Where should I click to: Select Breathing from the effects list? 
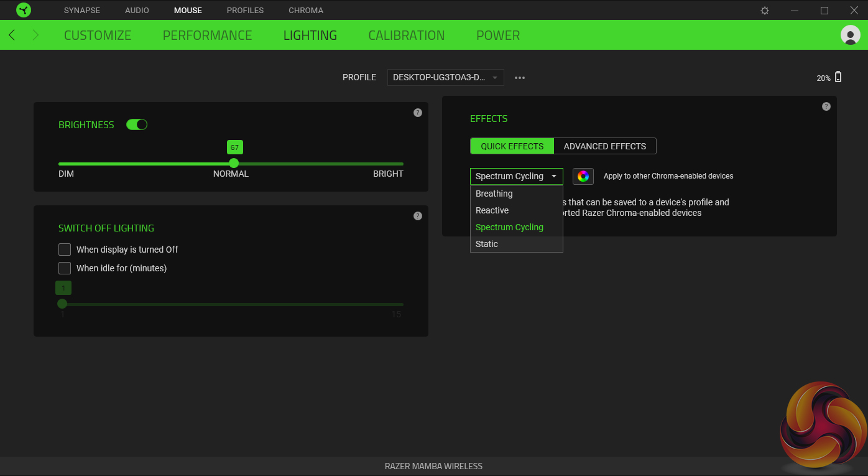tap(494, 194)
